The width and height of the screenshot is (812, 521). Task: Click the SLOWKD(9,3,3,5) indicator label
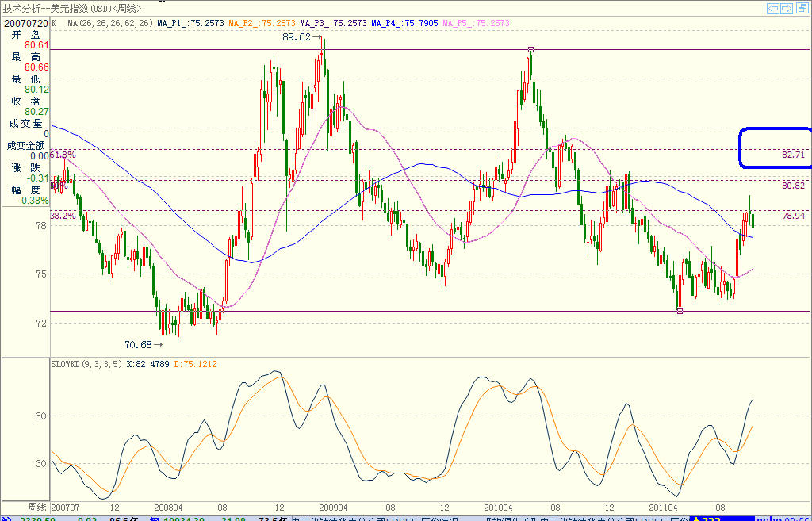pyautogui.click(x=87, y=365)
